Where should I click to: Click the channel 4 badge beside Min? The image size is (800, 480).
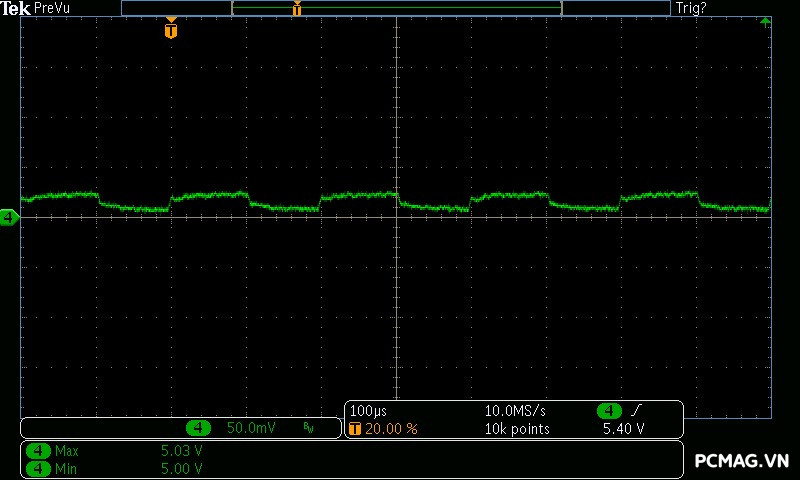pyautogui.click(x=38, y=467)
